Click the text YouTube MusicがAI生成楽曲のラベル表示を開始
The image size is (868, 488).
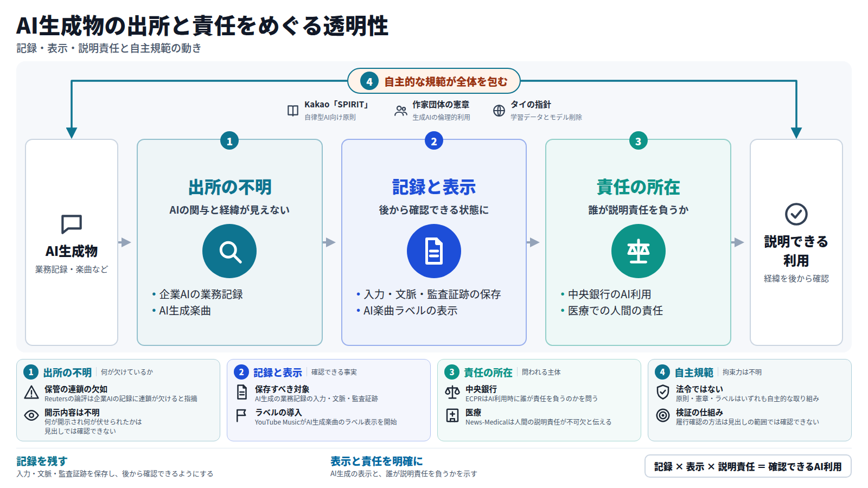pyautogui.click(x=326, y=422)
